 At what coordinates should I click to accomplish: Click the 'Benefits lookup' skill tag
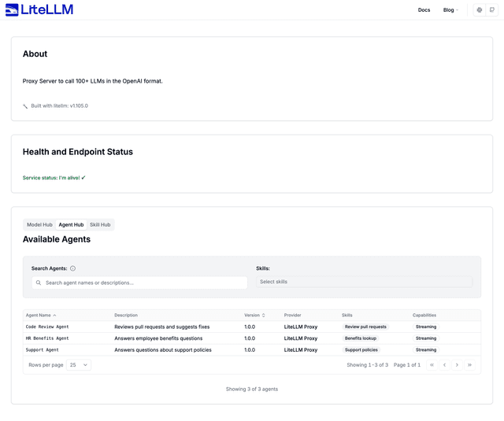coord(361,338)
